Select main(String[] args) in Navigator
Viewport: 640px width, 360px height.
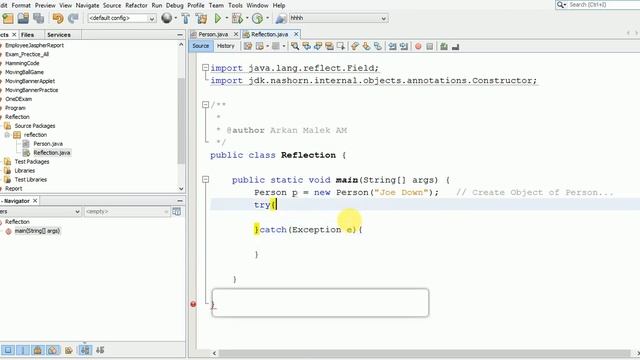coord(37,231)
